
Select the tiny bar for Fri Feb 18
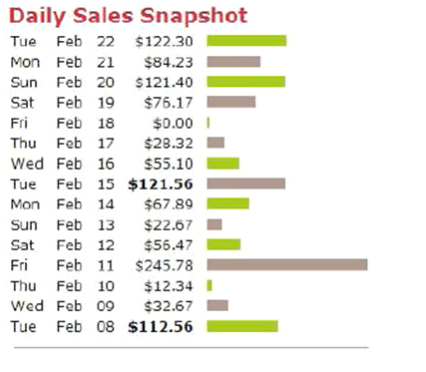point(208,123)
